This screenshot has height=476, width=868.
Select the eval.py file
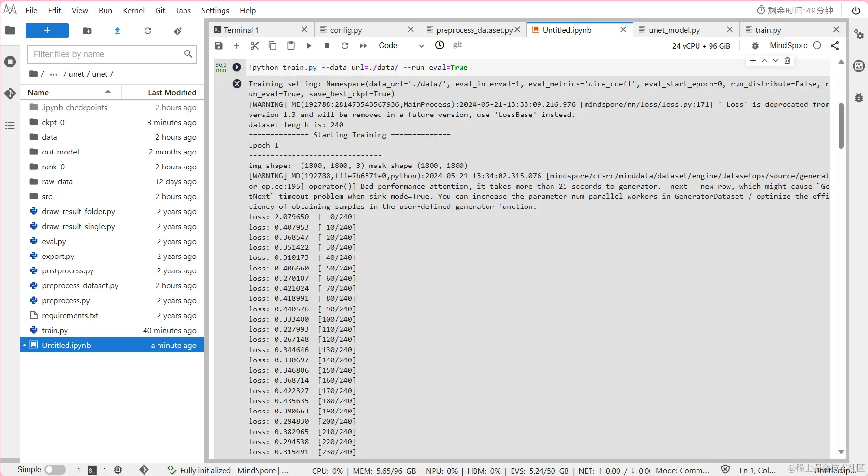point(112,241)
